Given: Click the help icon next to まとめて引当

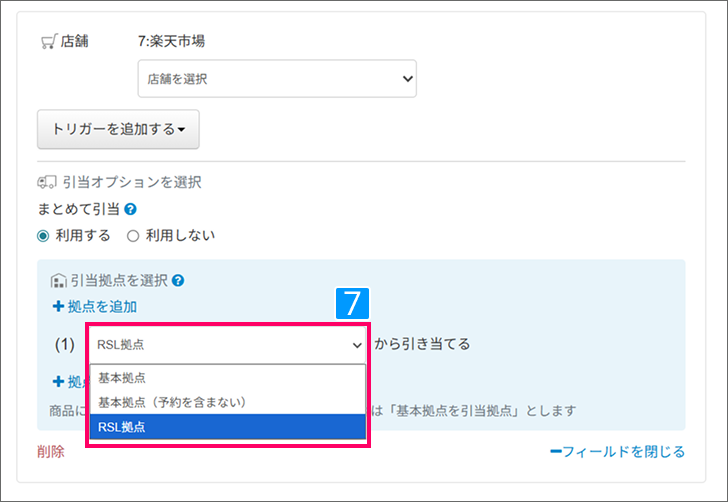Looking at the screenshot, I should click(x=130, y=210).
